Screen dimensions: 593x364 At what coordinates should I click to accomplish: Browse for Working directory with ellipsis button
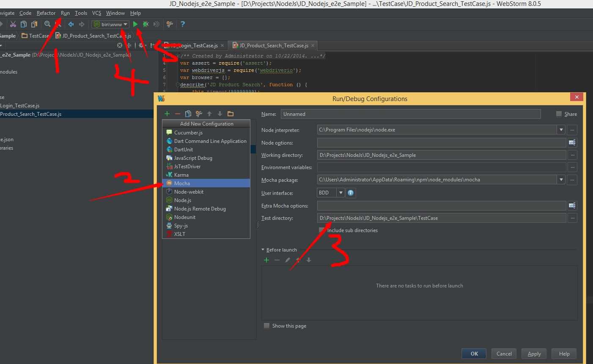(x=572, y=155)
